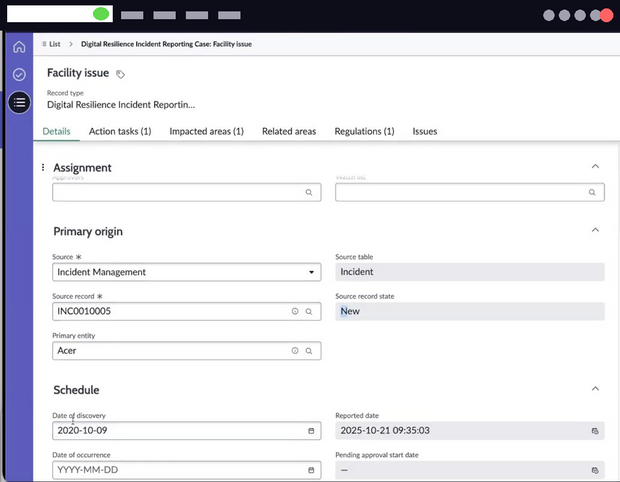Click inside the Approvers input field
Image resolution: width=620 pixels, height=482 pixels.
(x=187, y=192)
